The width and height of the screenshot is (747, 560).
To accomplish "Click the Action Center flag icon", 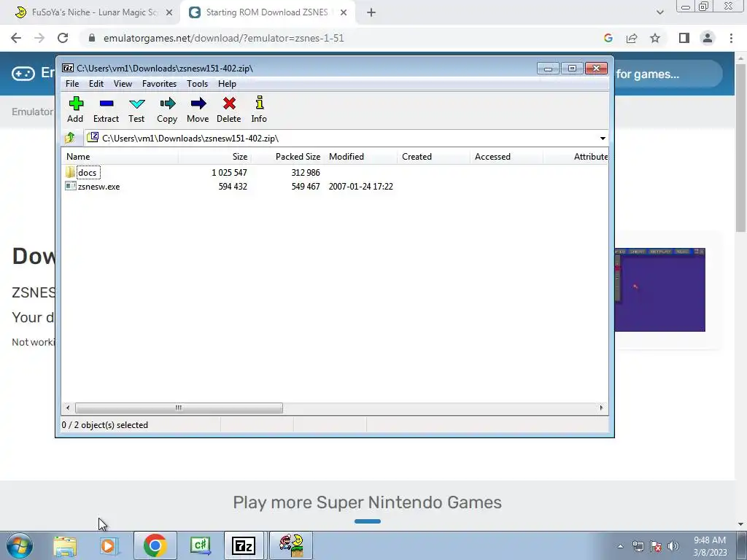I will coord(656,546).
